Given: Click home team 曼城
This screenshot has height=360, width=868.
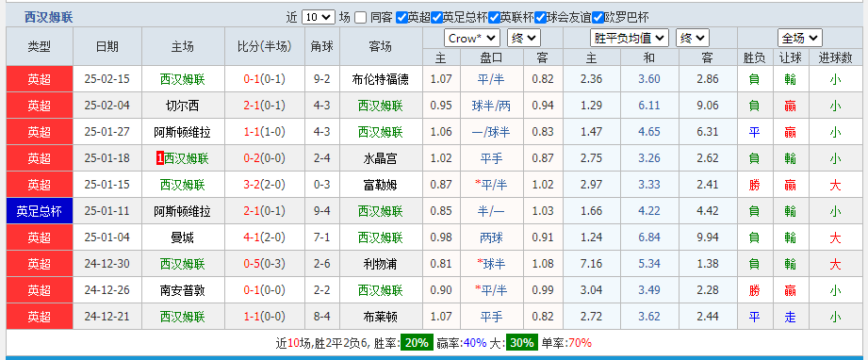Looking at the screenshot, I should point(183,237).
